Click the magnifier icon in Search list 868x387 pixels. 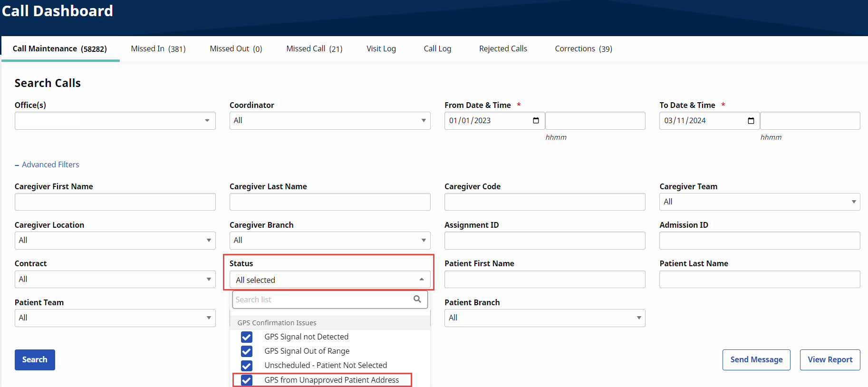[x=417, y=299]
